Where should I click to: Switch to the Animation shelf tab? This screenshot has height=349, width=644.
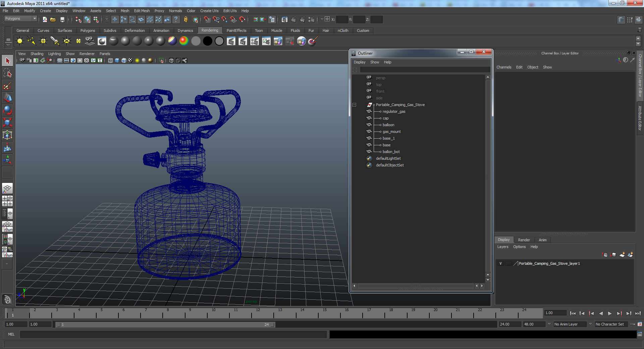click(161, 31)
